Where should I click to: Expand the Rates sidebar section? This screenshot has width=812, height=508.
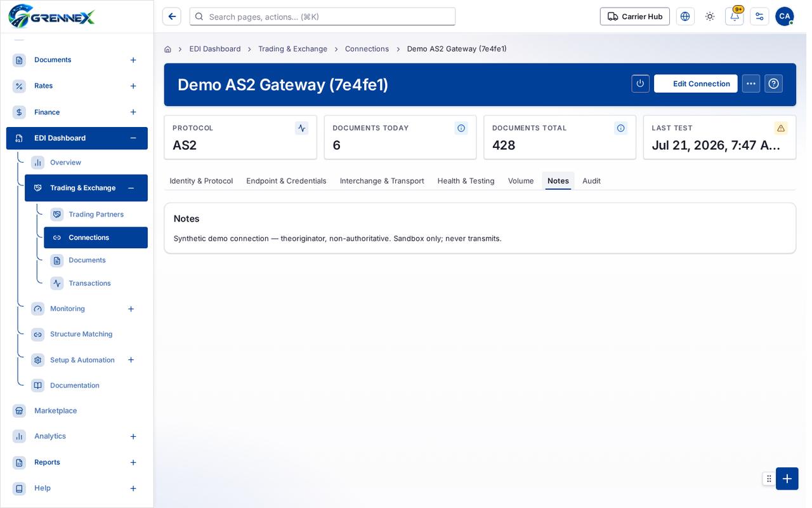[x=133, y=86]
